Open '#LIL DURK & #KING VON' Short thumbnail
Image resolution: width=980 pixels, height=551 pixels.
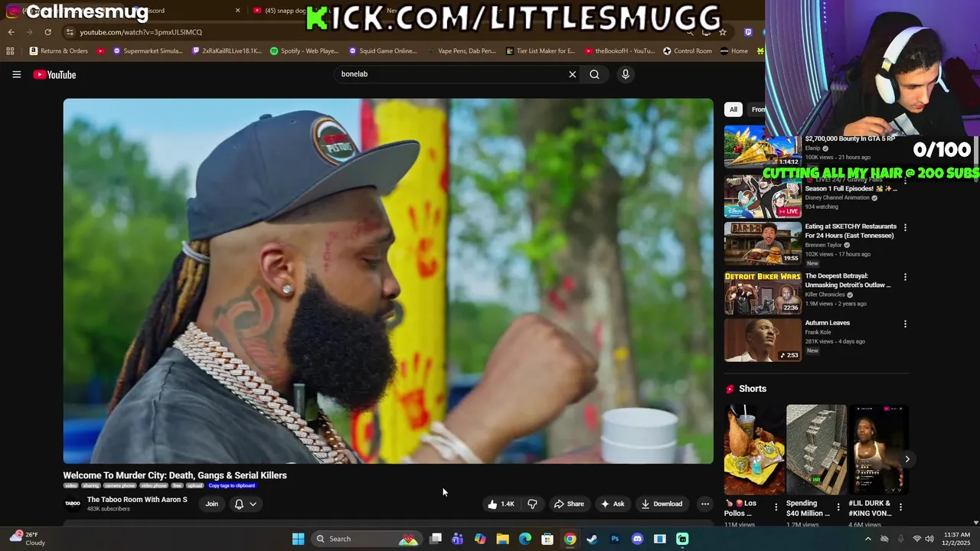pos(878,450)
